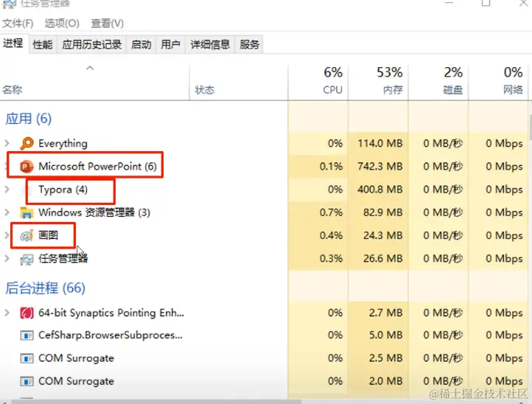Click the Windows 资源管理器 folder icon
The width and height of the screenshot is (532, 404).
pos(27,212)
